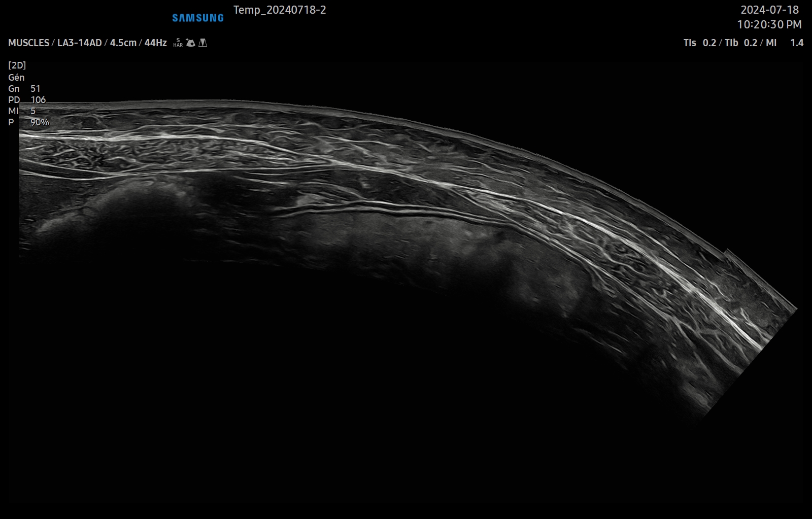Click the [2D] mode label
Viewport: 812px width, 519px height.
[x=17, y=65]
